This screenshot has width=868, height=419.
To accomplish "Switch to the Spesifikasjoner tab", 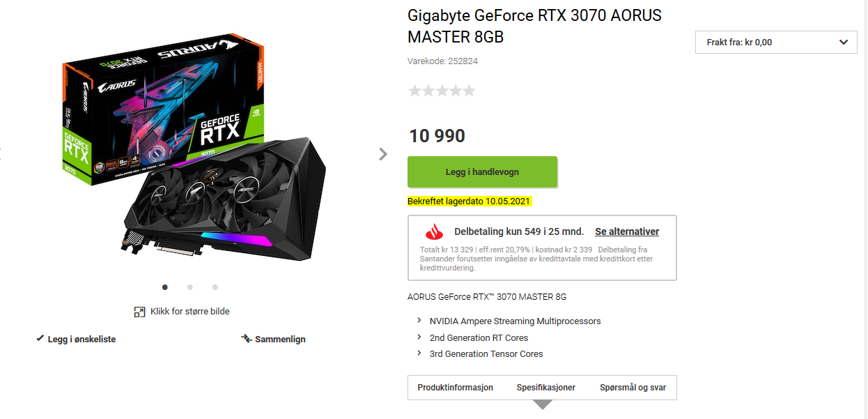I will click(x=546, y=388).
